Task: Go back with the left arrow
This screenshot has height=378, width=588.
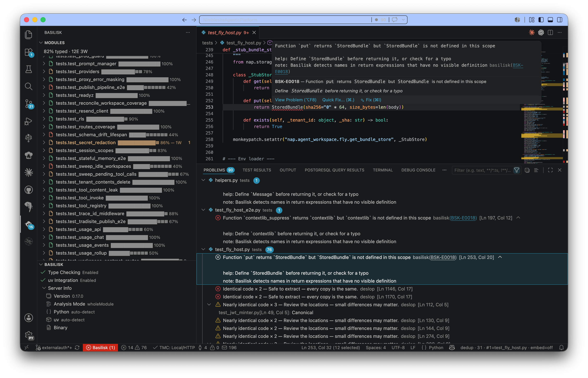Action: coord(184,20)
